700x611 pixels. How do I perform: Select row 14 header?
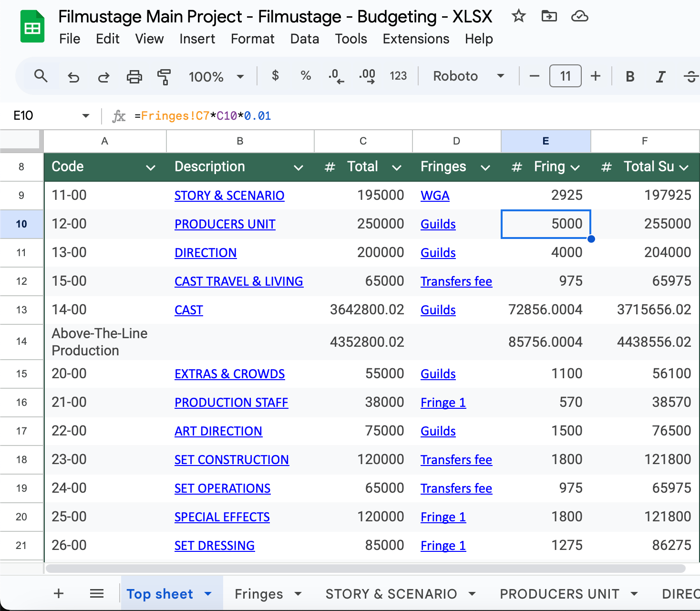[x=21, y=342]
